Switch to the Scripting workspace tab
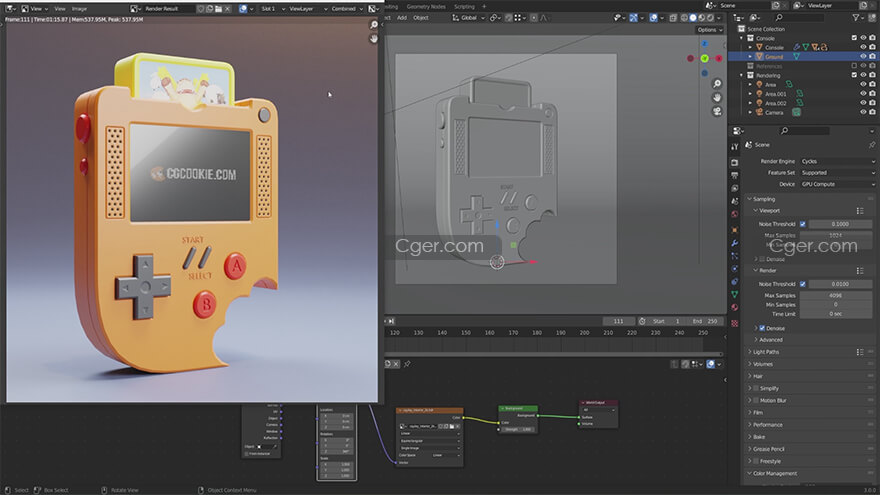Screen dimensions: 880x495 point(464,7)
